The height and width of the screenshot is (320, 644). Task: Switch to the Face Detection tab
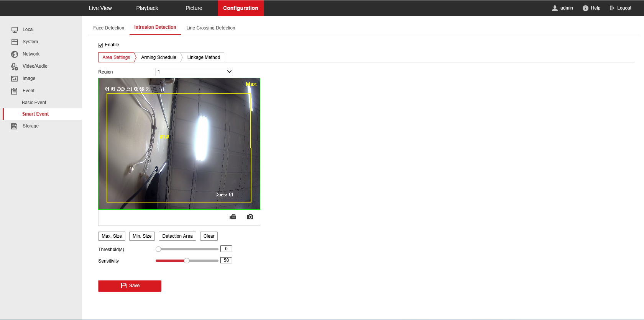(x=109, y=28)
